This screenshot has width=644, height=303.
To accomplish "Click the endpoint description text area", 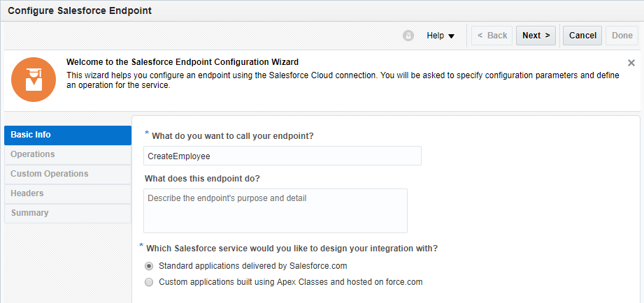I will point(275,210).
